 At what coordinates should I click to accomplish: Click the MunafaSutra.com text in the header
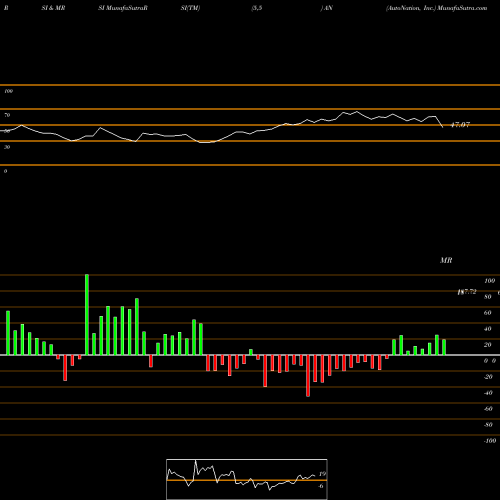click(462, 8)
